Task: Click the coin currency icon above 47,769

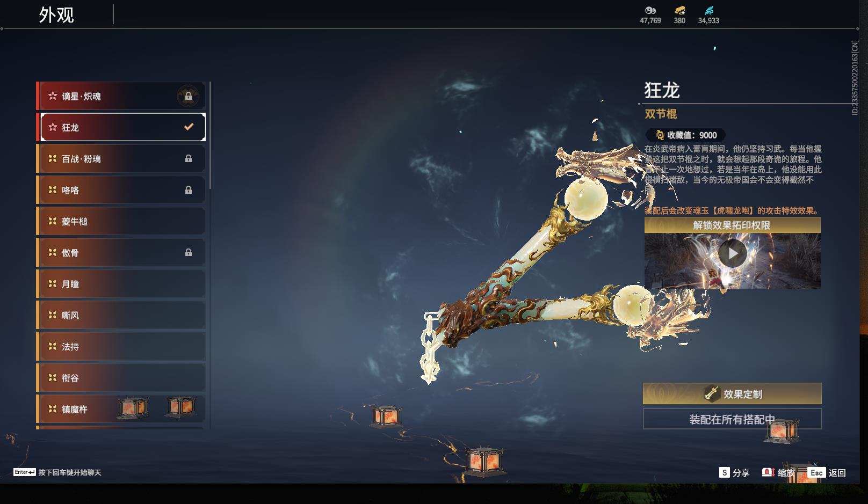Action: point(650,10)
